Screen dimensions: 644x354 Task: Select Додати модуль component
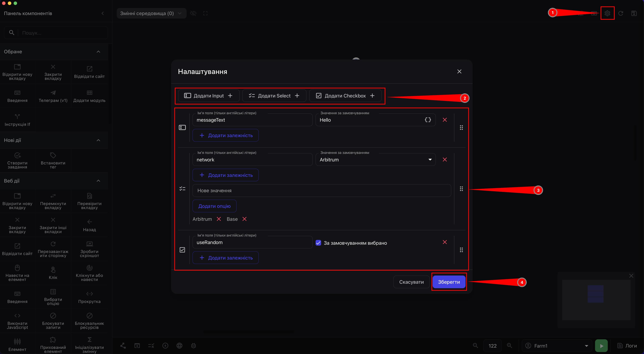click(x=89, y=96)
